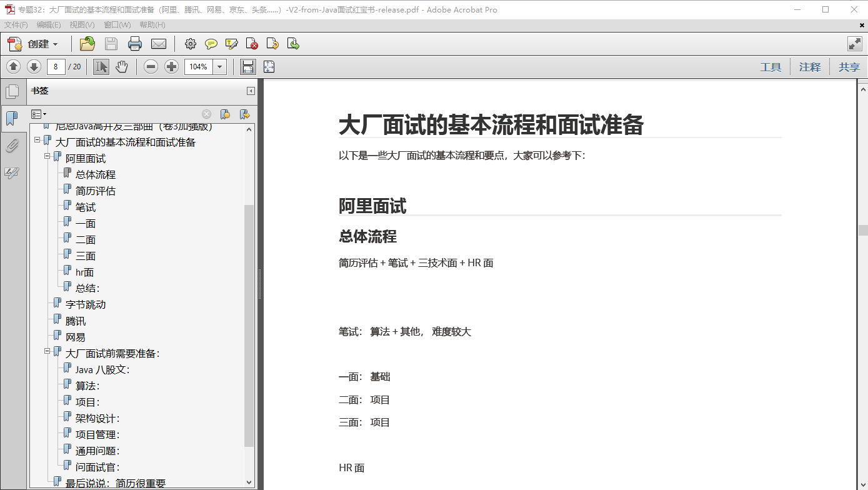Jump to the 笔试 bookmark

tap(86, 207)
